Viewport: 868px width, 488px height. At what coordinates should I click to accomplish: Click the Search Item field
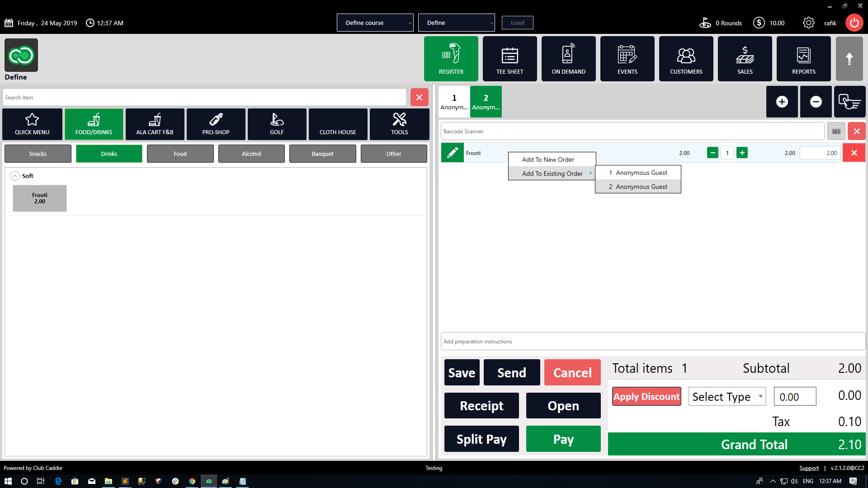tap(204, 98)
